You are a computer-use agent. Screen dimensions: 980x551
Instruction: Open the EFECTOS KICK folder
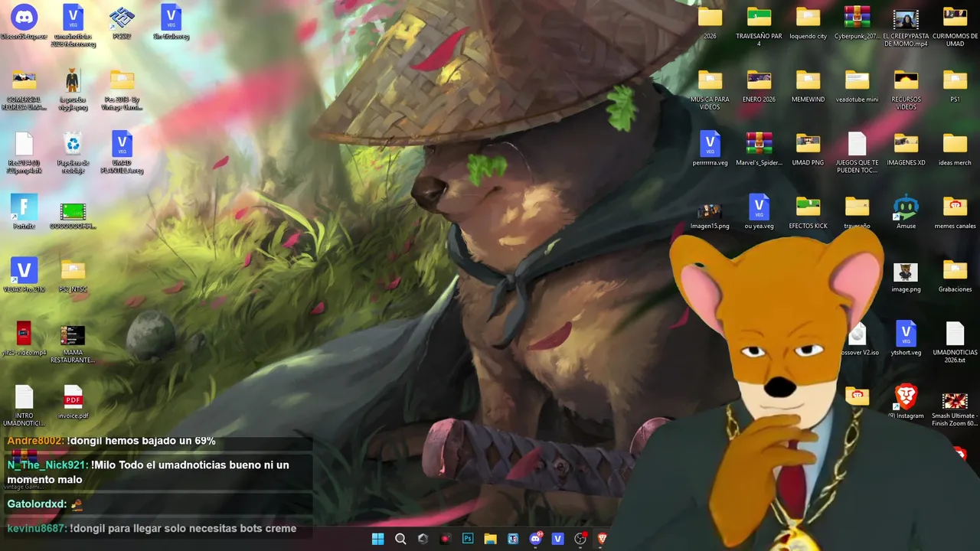[808, 212]
